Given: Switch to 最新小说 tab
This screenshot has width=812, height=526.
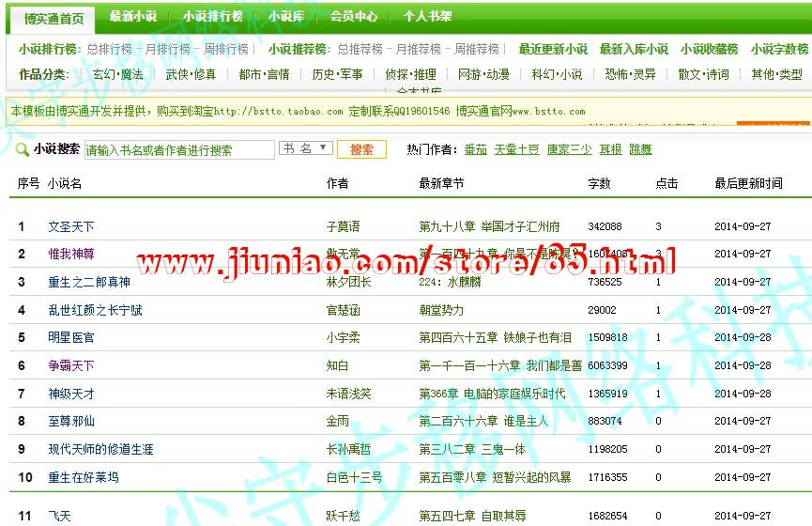Looking at the screenshot, I should pos(133,16).
